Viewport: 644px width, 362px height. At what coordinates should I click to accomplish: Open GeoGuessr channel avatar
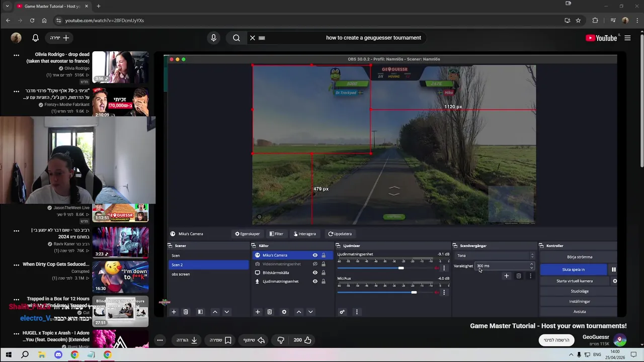click(620, 340)
